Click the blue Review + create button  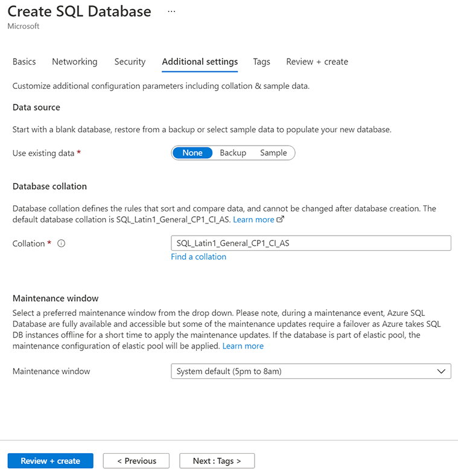[x=51, y=461]
